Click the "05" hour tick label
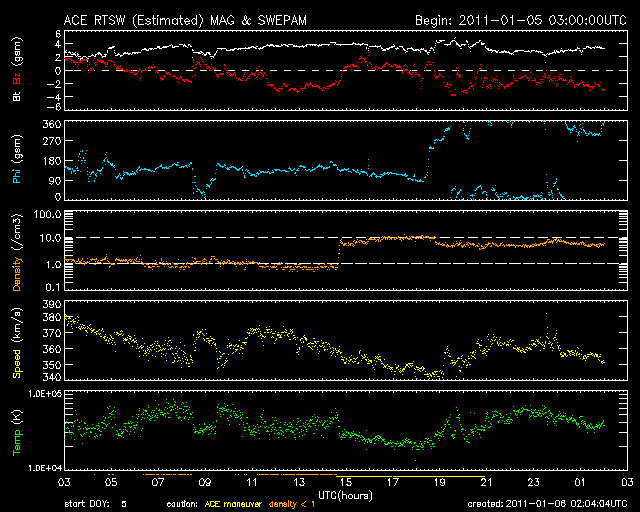The image size is (640, 512). [111, 483]
